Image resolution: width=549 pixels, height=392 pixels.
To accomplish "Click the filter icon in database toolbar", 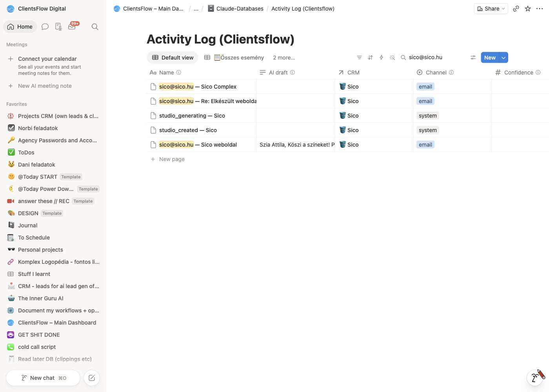I will click(359, 58).
